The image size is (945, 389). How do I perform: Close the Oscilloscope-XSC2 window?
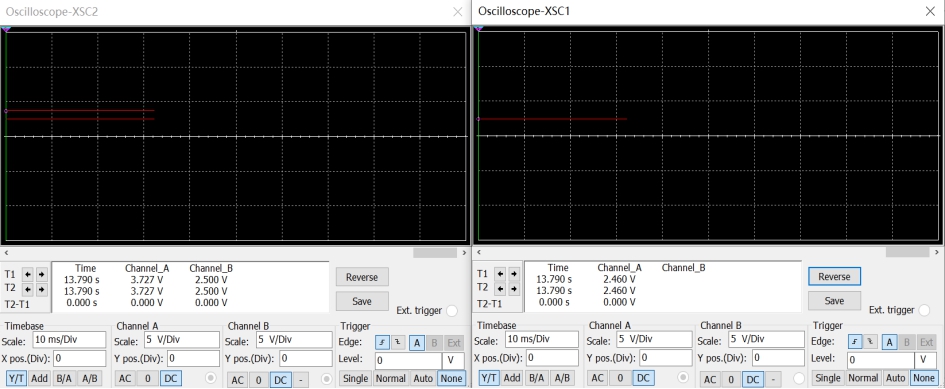(x=457, y=11)
